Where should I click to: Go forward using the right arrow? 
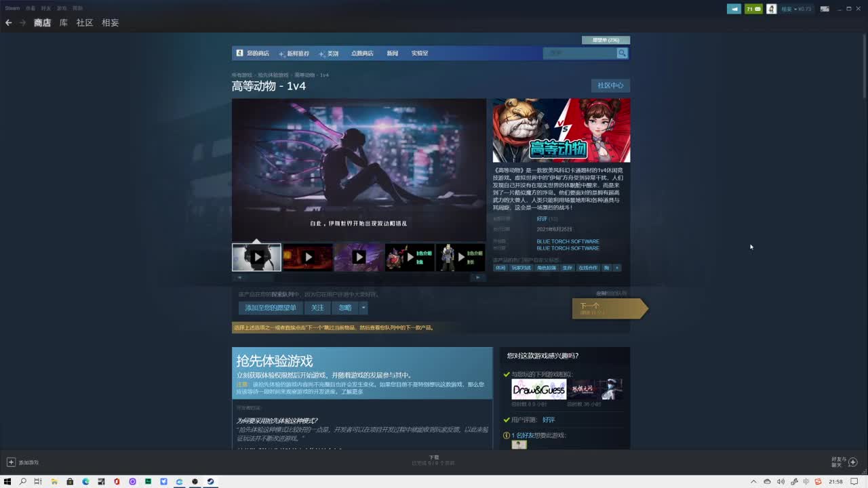click(x=22, y=22)
